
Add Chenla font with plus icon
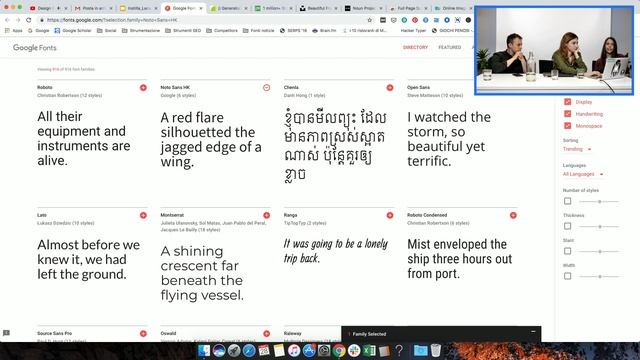390,88
